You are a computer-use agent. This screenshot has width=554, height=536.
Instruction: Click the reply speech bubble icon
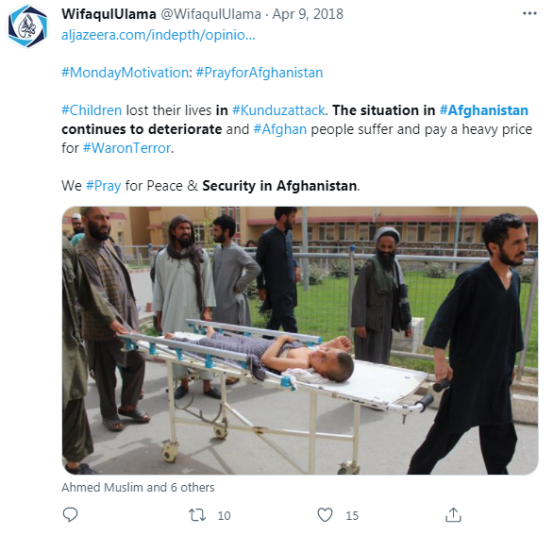click(70, 514)
